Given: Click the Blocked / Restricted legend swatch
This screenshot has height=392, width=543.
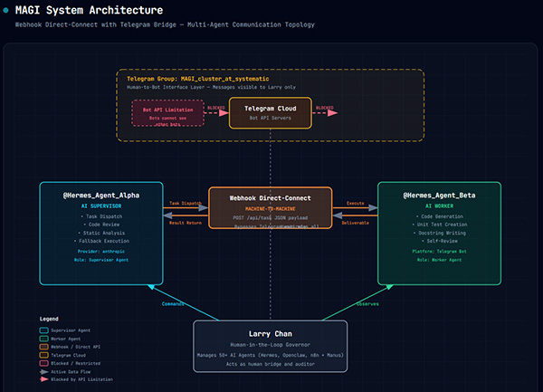Looking at the screenshot, I should (x=45, y=363).
